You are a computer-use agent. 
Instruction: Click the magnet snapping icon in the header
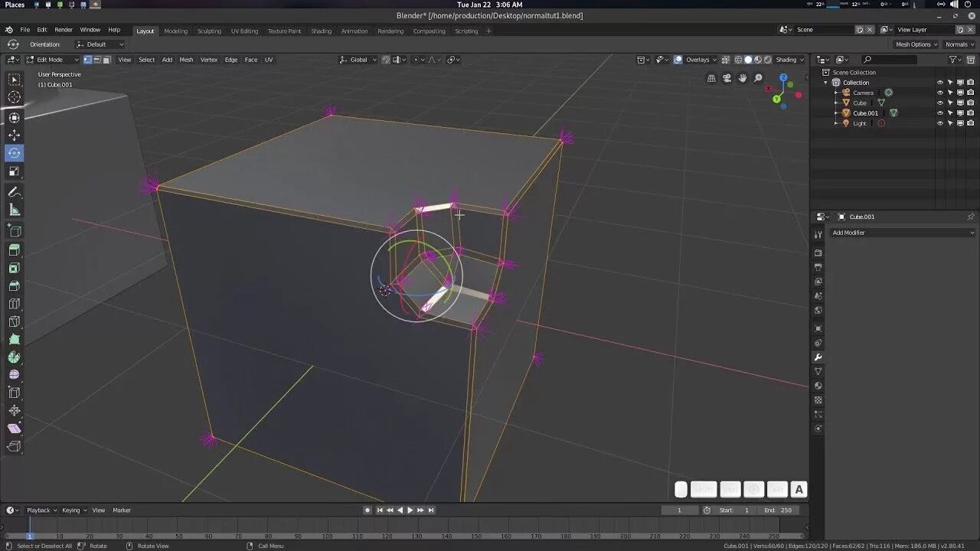click(385, 59)
